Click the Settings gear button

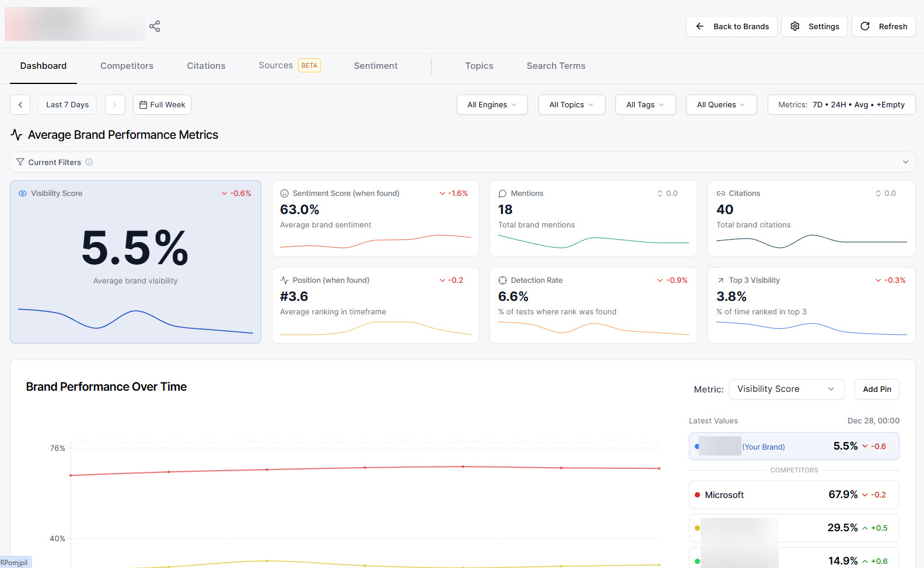pos(814,26)
